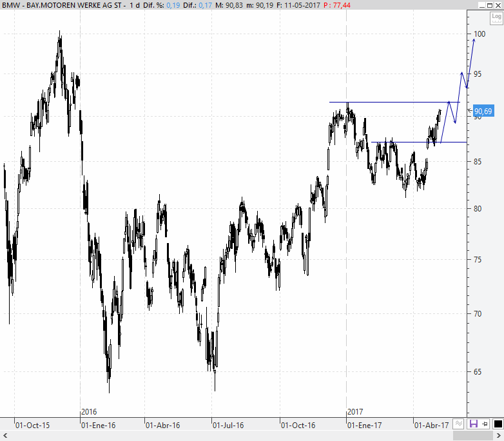Click the horizontal scrollbar thumb
The width and height of the screenshot is (504, 441).
click(x=474, y=436)
